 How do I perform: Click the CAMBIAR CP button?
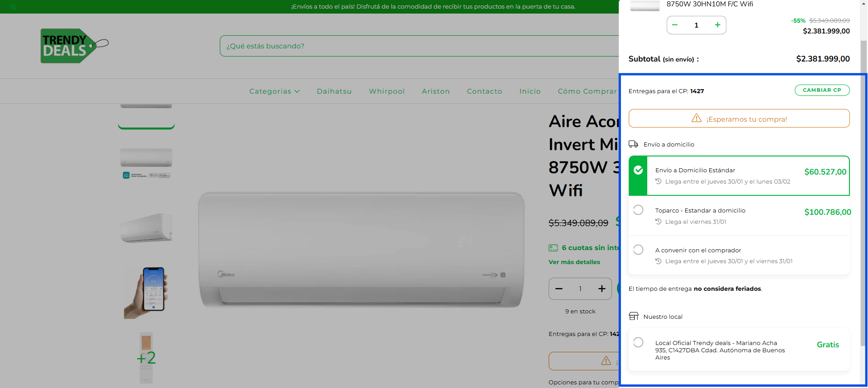(x=822, y=90)
